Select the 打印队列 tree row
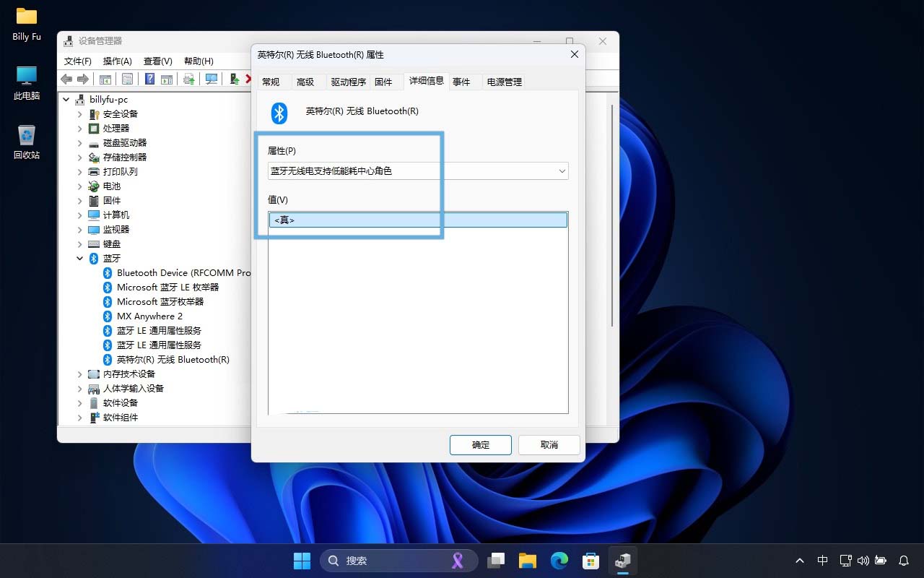924x578 pixels. click(120, 171)
